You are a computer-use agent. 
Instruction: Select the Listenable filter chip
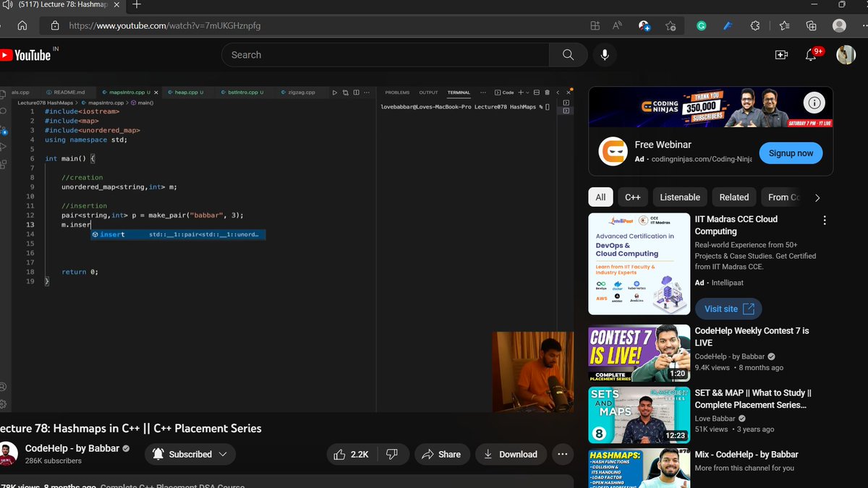680,197
